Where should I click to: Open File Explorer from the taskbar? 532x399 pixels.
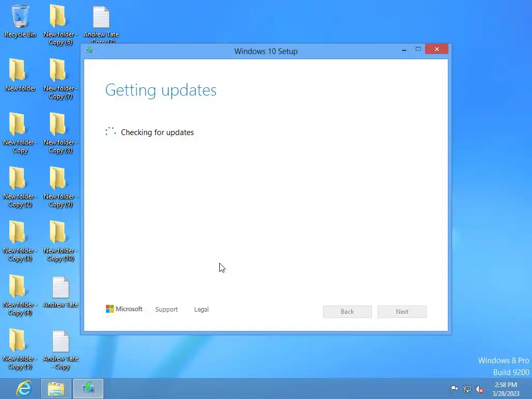coord(56,389)
